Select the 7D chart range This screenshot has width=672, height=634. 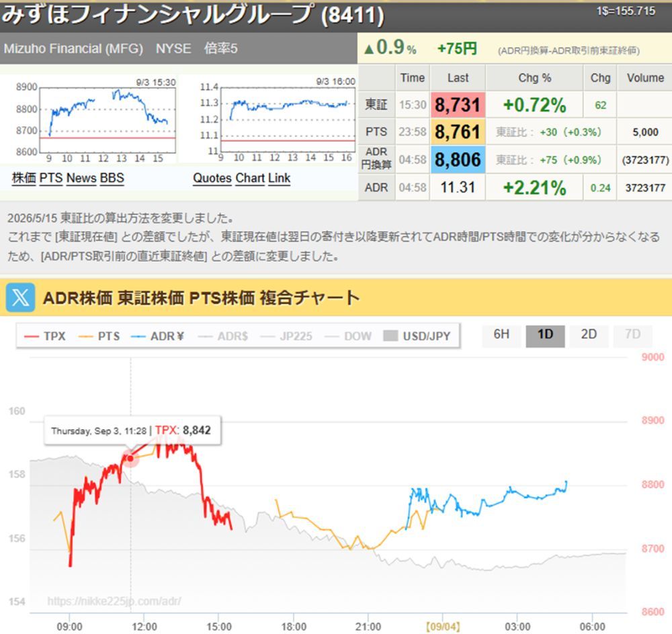632,334
